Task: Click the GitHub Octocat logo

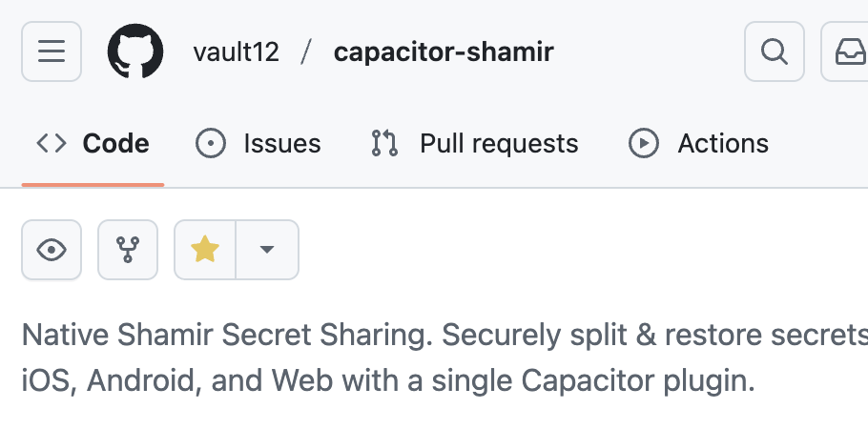Action: (x=135, y=51)
